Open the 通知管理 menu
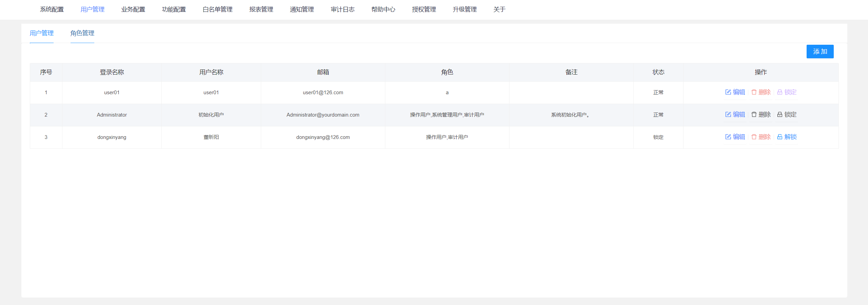Viewport: 868px width, 305px height. click(302, 9)
